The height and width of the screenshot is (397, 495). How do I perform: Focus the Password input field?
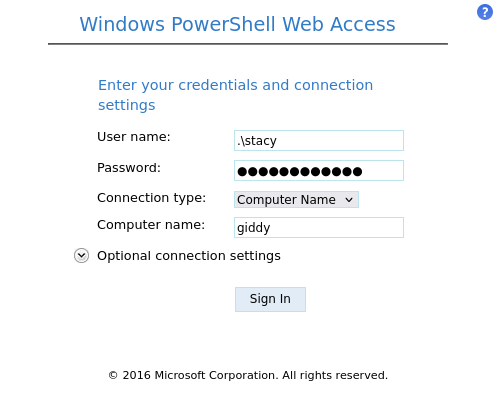(319, 170)
